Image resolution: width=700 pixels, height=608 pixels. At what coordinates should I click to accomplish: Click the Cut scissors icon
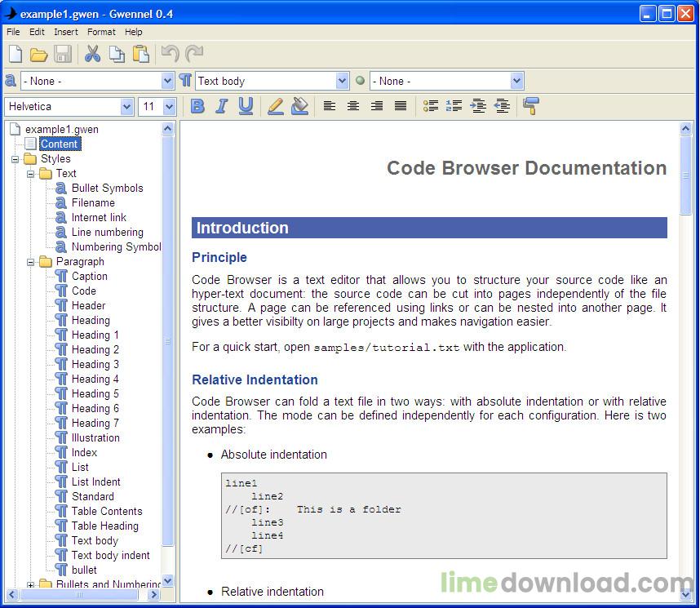tap(92, 54)
